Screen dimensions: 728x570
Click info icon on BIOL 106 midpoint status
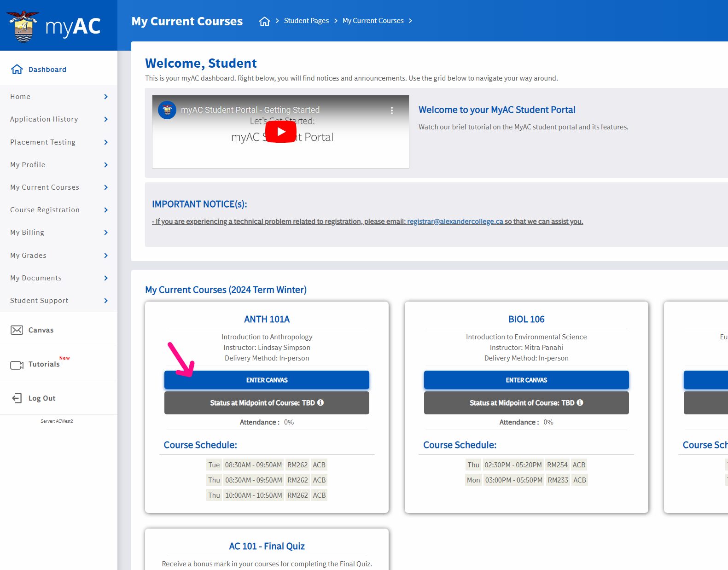(580, 402)
